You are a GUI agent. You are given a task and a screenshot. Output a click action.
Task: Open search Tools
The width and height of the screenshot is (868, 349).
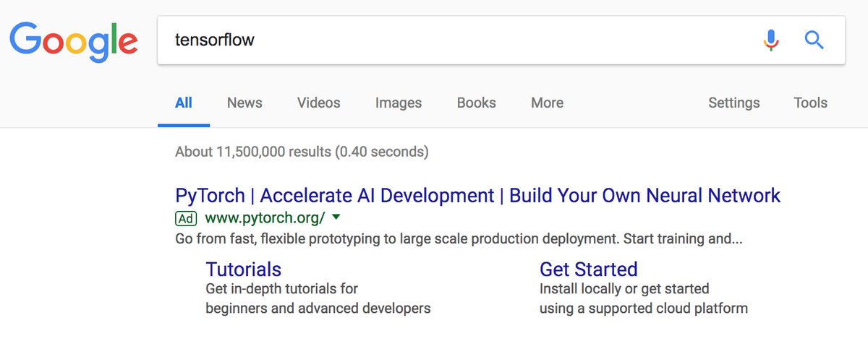pos(810,103)
